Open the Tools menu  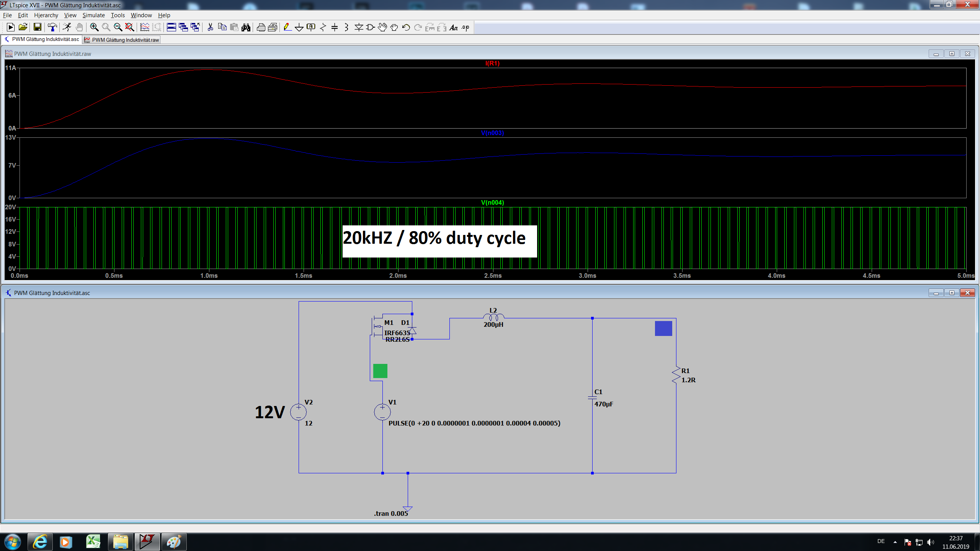(118, 15)
